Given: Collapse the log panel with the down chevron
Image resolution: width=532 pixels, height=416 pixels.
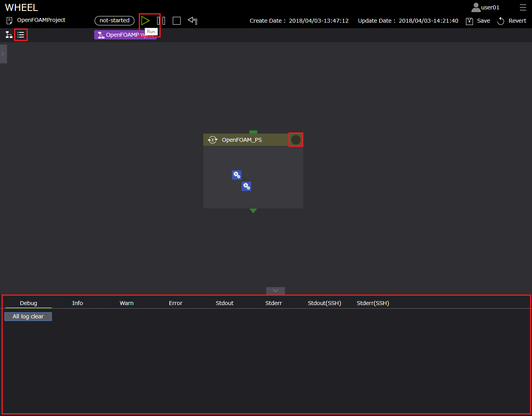Looking at the screenshot, I should (276, 291).
